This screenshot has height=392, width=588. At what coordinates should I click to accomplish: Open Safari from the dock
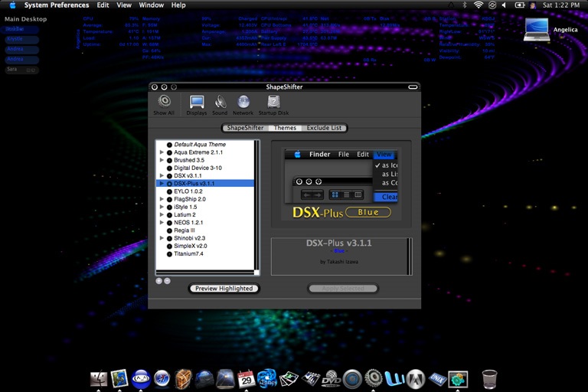point(162,379)
